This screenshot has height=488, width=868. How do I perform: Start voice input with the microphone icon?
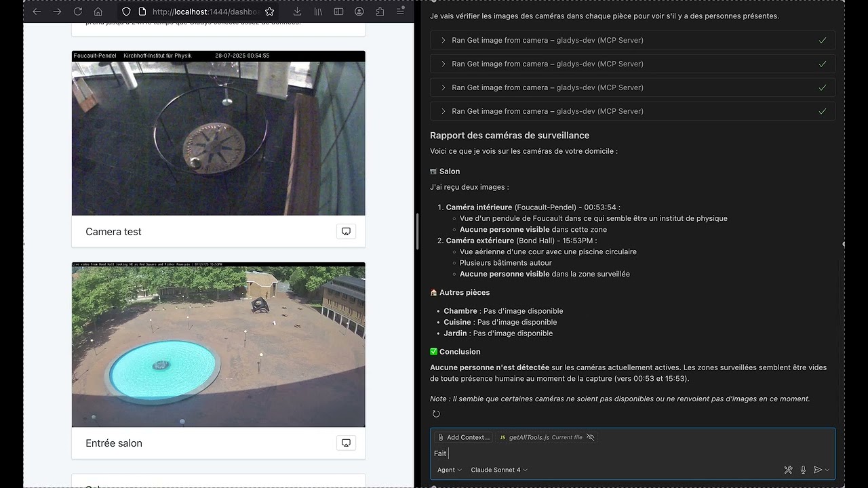pos(803,470)
